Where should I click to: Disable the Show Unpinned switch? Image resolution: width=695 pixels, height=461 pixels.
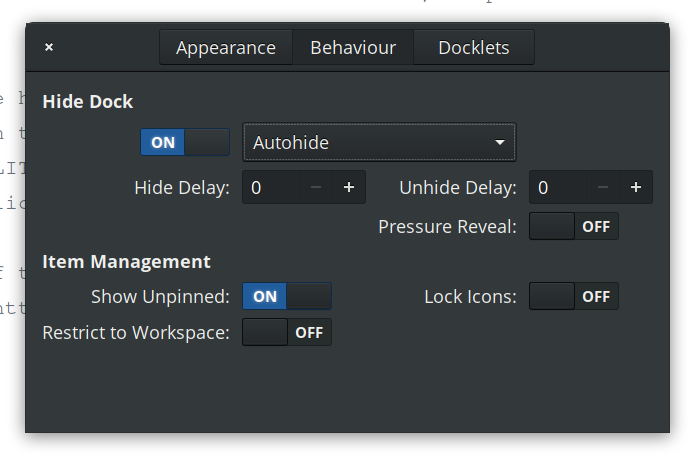click(x=287, y=296)
